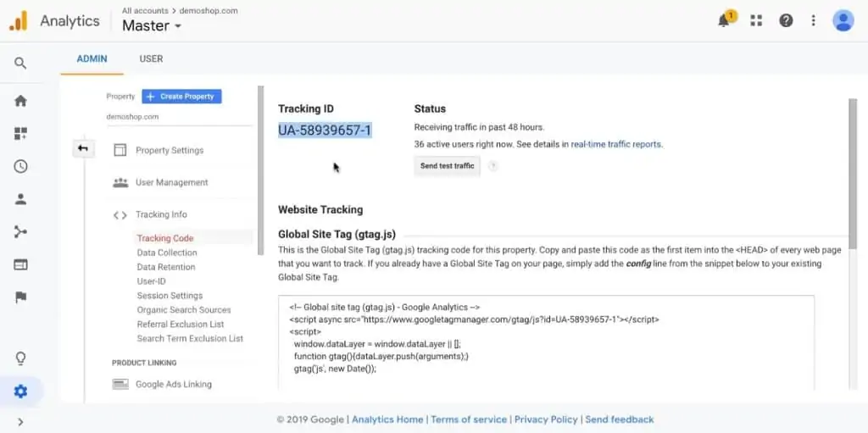Open Google Ads Linking

[x=173, y=384]
